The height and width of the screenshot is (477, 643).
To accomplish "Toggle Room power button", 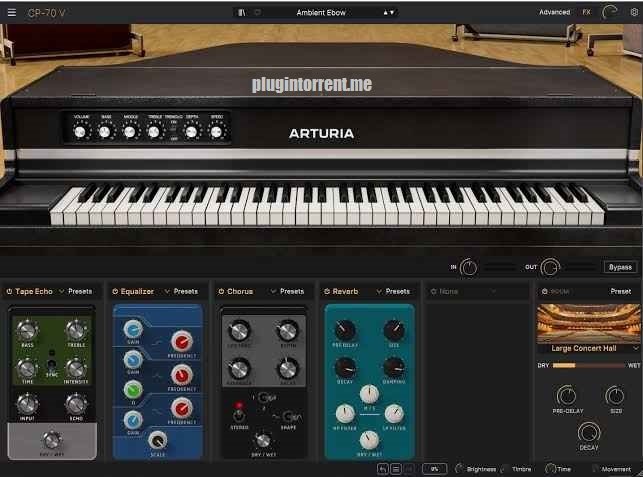I will click(x=545, y=292).
